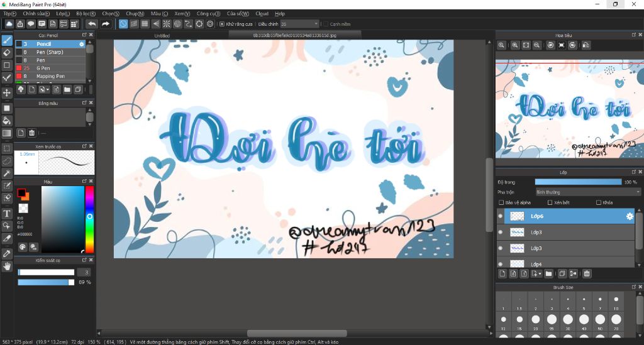Select the Brush tool in left toolbar

point(6,40)
